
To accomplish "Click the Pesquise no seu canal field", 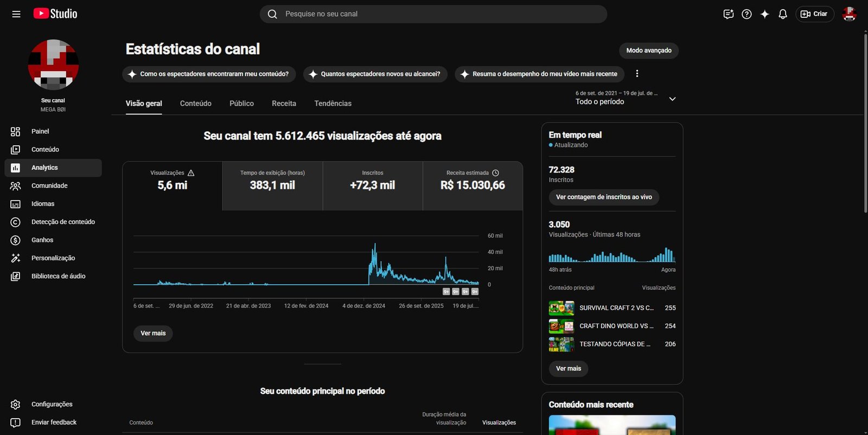I will [433, 14].
